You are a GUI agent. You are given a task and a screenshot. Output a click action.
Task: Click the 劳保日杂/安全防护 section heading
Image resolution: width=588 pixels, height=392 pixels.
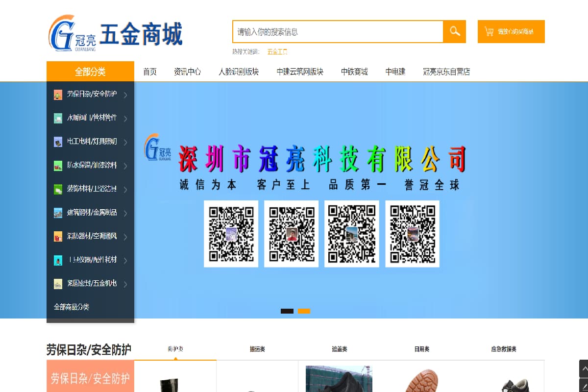pyautogui.click(x=89, y=349)
